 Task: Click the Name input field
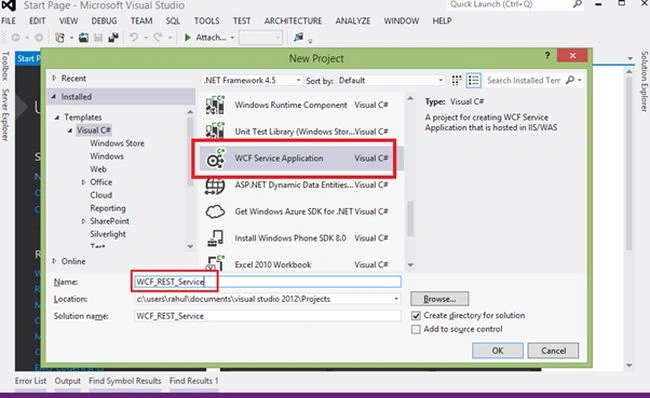coord(267,282)
